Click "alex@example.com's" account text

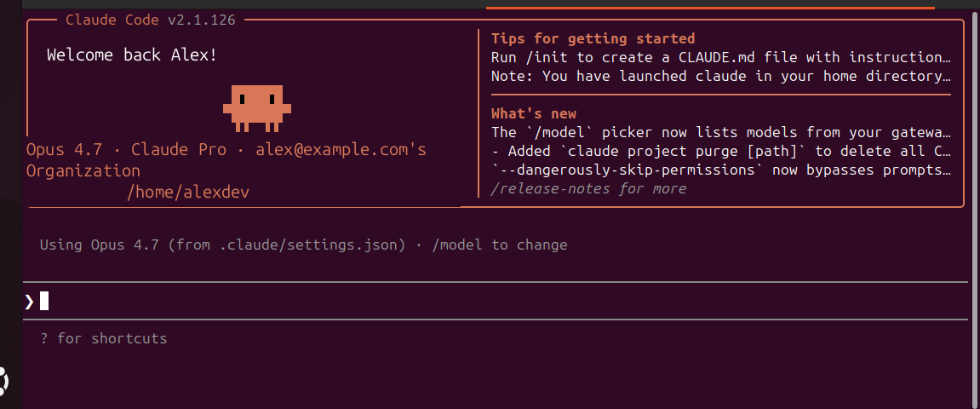(x=341, y=150)
